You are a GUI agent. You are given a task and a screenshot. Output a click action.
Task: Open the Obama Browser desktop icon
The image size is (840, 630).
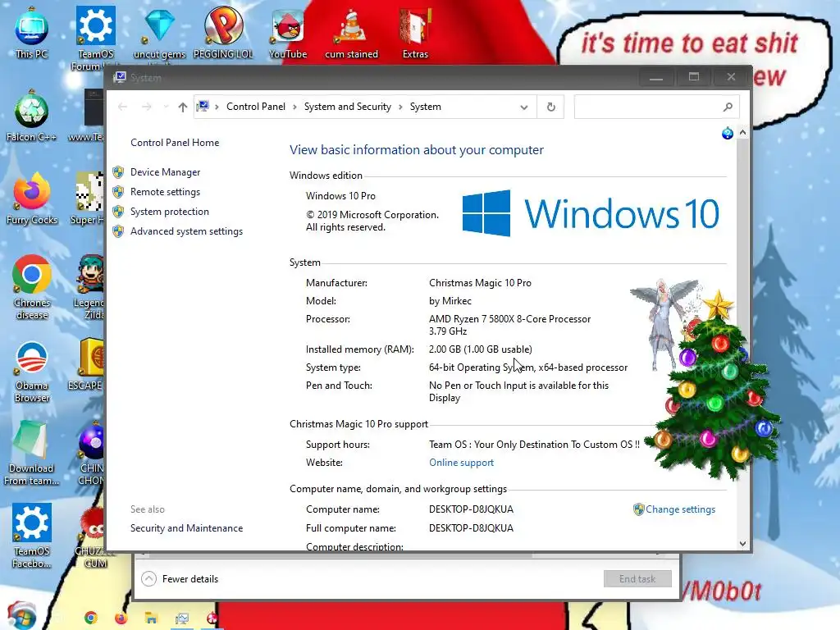pyautogui.click(x=32, y=371)
